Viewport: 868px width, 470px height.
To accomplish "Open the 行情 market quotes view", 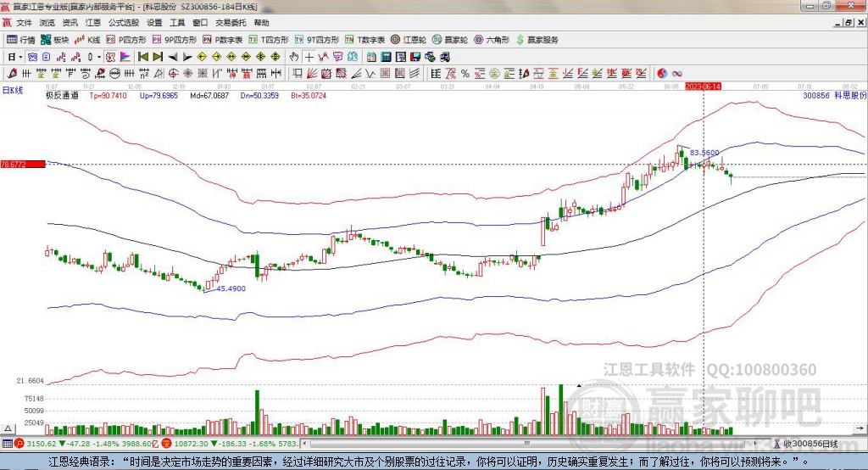I will [21, 40].
